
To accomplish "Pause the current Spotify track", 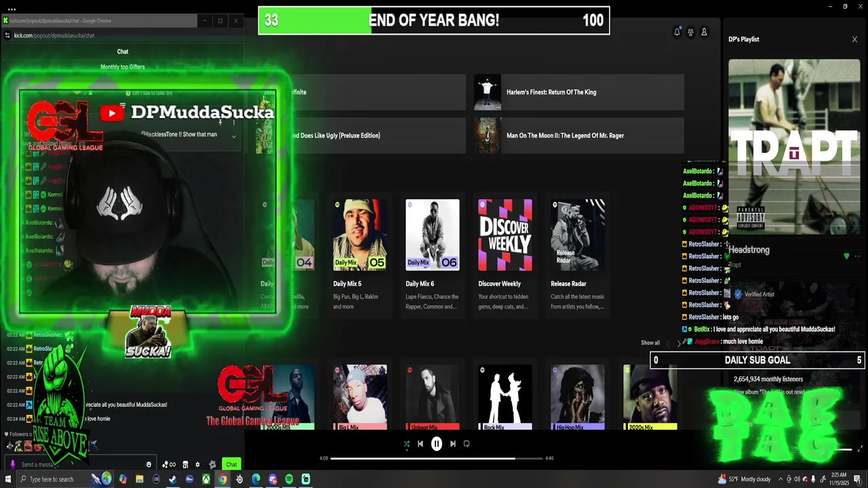I will click(x=437, y=444).
